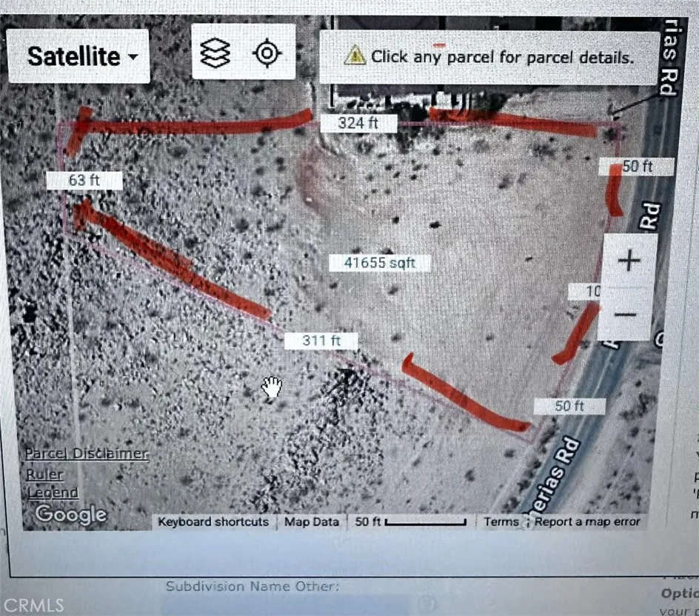Open the map layers stack icon

pos(215,53)
